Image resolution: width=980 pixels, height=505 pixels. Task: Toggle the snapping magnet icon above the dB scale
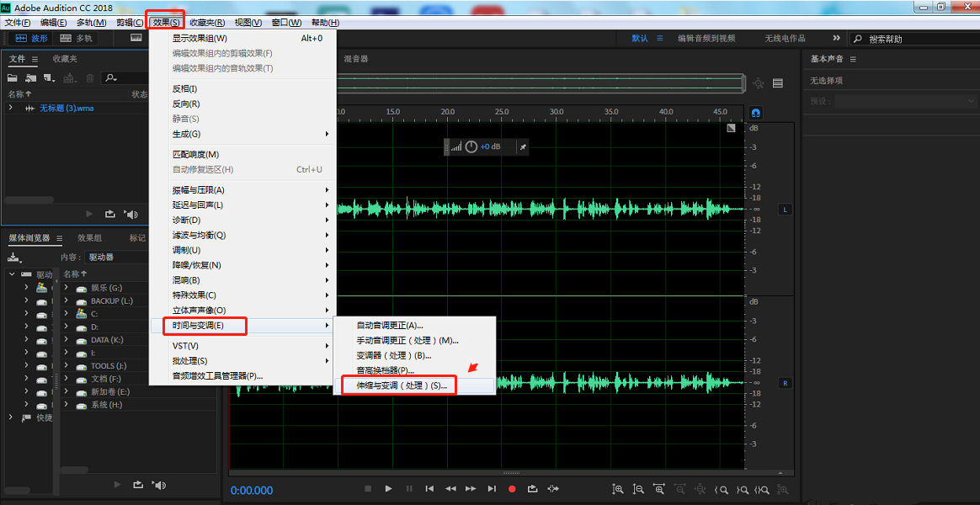coord(755,113)
